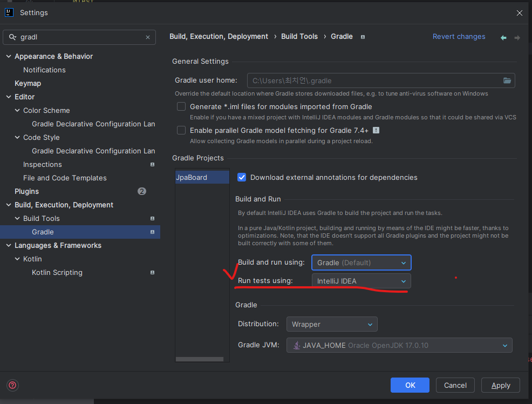Click the Plugins update count badge
The height and width of the screenshot is (404, 532).
tap(142, 192)
